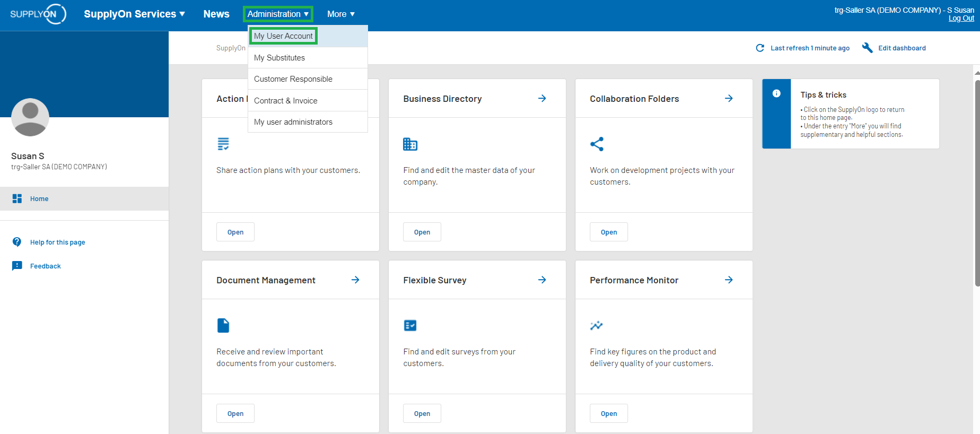Click the refresh icon beside Last refresh
Image resolution: width=980 pixels, height=434 pixels.
(x=760, y=48)
